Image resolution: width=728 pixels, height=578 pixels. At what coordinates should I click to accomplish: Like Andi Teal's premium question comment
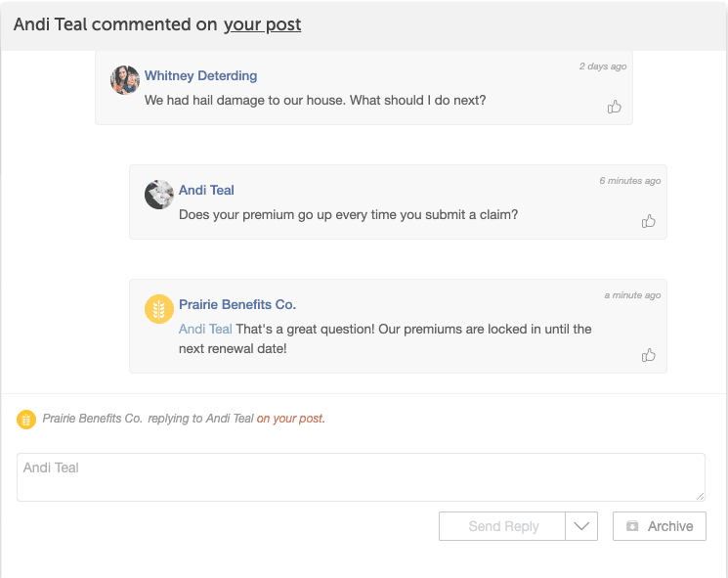(648, 221)
